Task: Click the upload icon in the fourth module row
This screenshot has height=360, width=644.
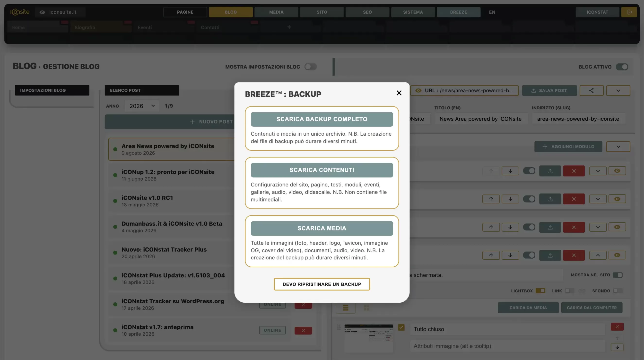Action: point(550,255)
